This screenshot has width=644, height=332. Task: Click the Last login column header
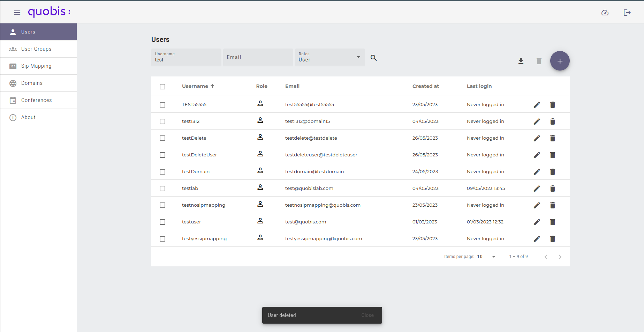pyautogui.click(x=479, y=86)
